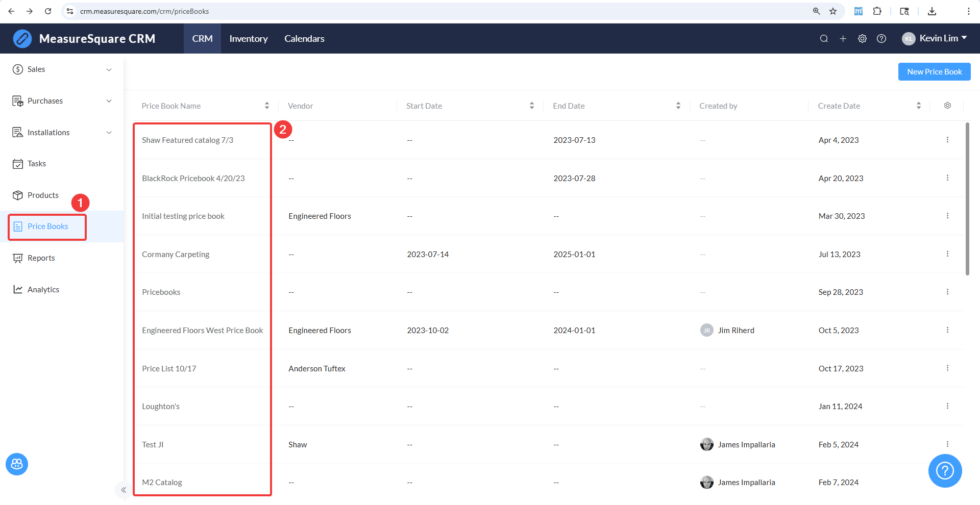Open M2 Catalog price book
The image size is (980, 505).
click(x=162, y=483)
